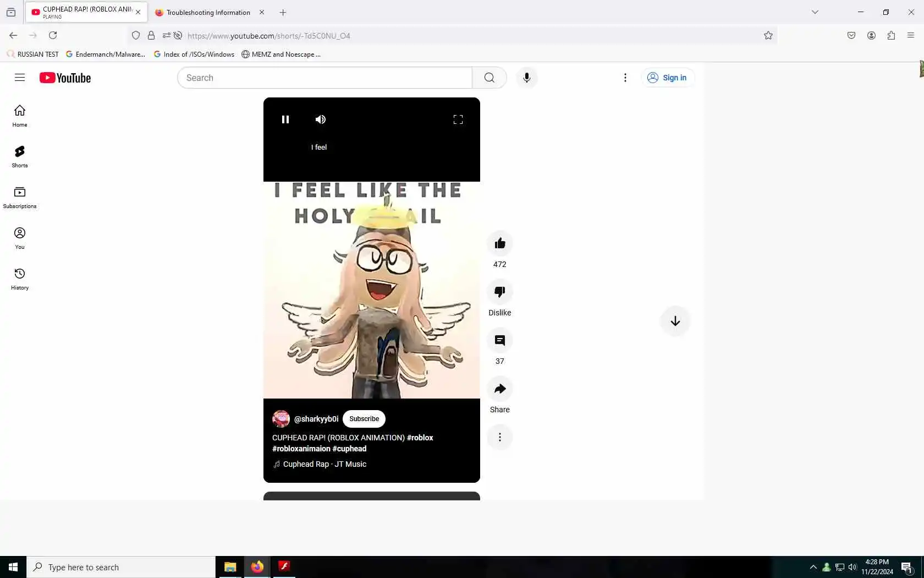Pause the playing Shorts video
This screenshot has height=578, width=924.
tap(285, 119)
